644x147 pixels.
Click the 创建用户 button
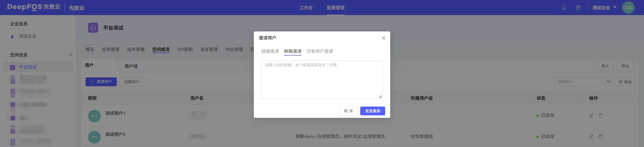point(132,82)
